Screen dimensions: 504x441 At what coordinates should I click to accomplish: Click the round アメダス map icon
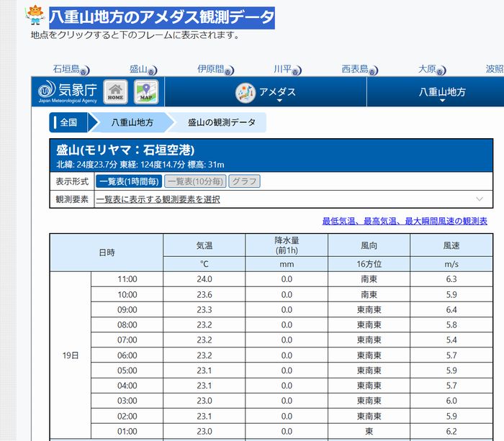click(246, 93)
